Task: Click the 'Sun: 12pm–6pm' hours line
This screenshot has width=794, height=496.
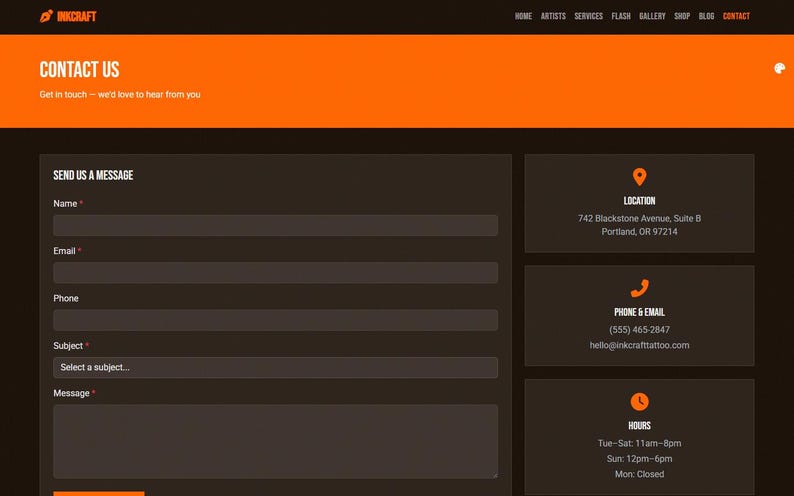Action: coord(640,459)
